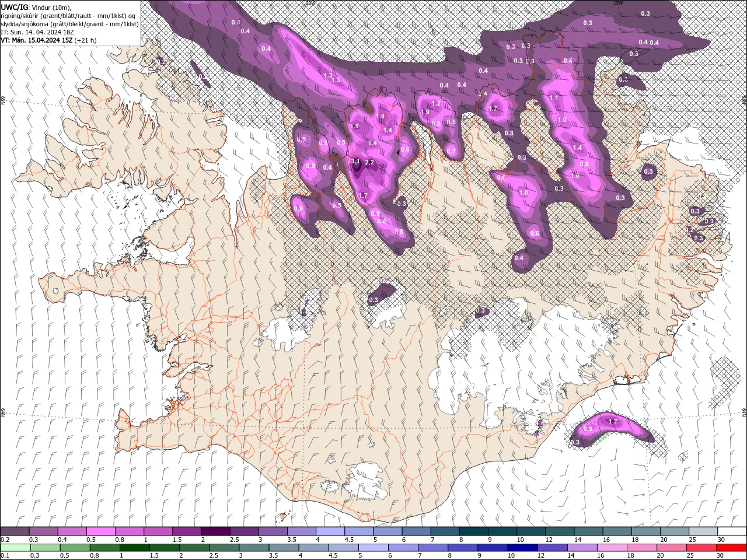Pick upper legend swatch between 12 and 14
The height and width of the screenshot is (560, 747).
click(560, 531)
